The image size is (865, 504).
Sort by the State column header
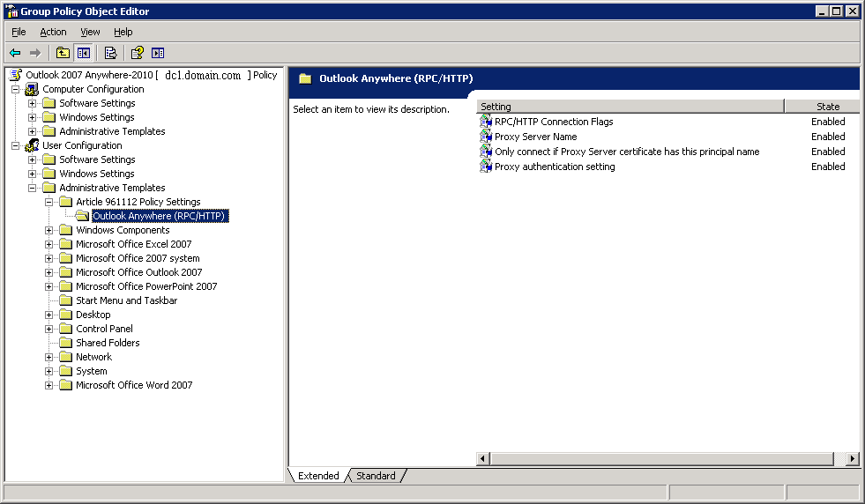click(x=823, y=107)
